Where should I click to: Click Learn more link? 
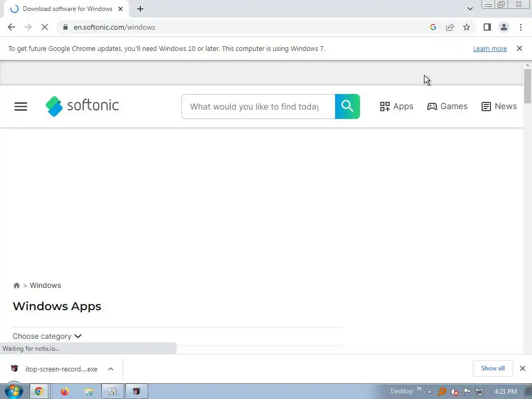[490, 48]
